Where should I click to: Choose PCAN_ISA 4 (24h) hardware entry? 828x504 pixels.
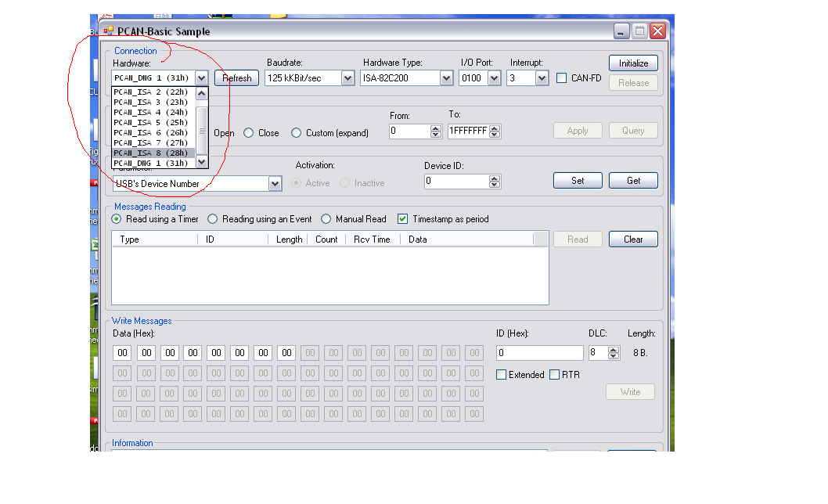tap(153, 112)
